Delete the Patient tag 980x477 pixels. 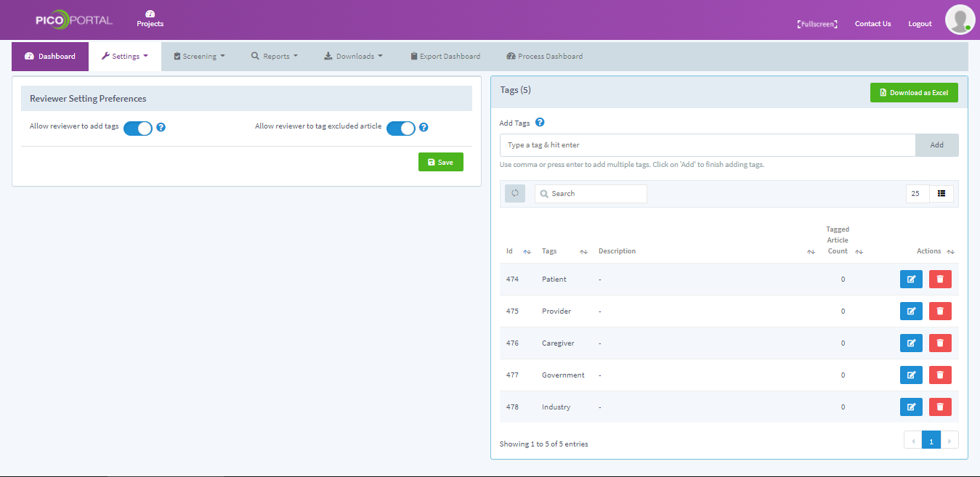[x=940, y=280]
